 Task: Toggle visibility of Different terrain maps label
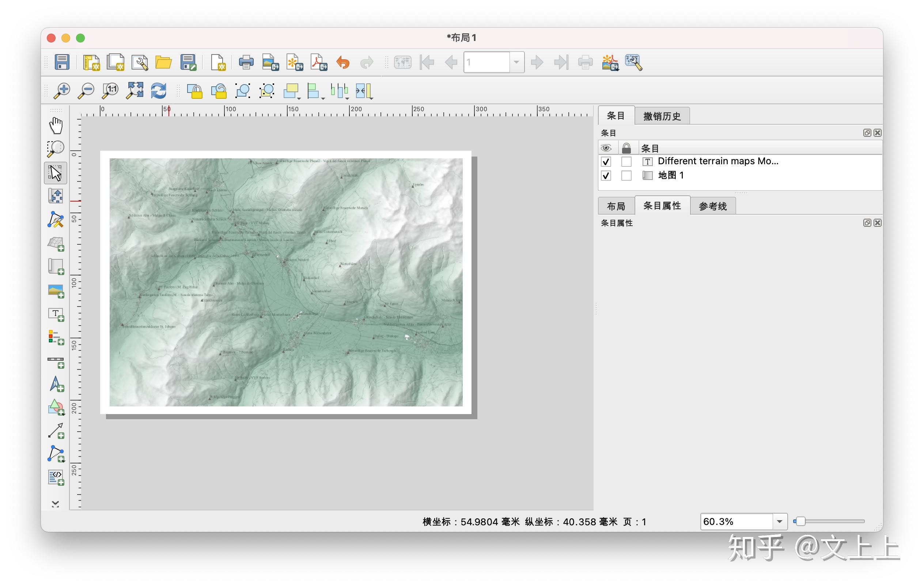click(606, 162)
